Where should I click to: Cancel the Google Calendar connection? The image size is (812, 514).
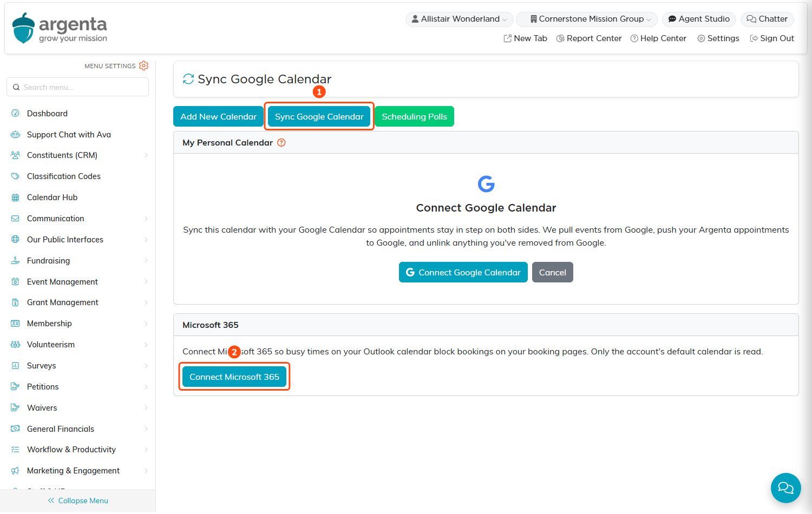(553, 272)
